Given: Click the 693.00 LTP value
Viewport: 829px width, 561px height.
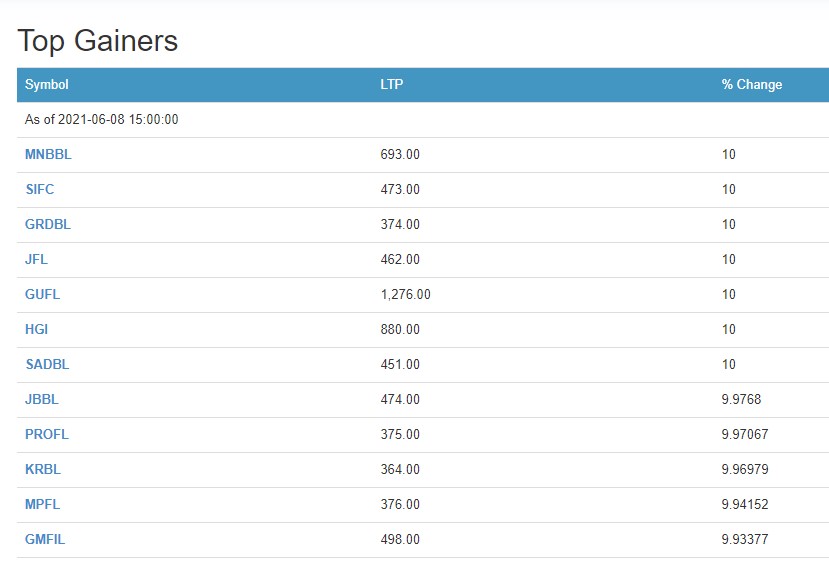Looking at the screenshot, I should 400,155.
